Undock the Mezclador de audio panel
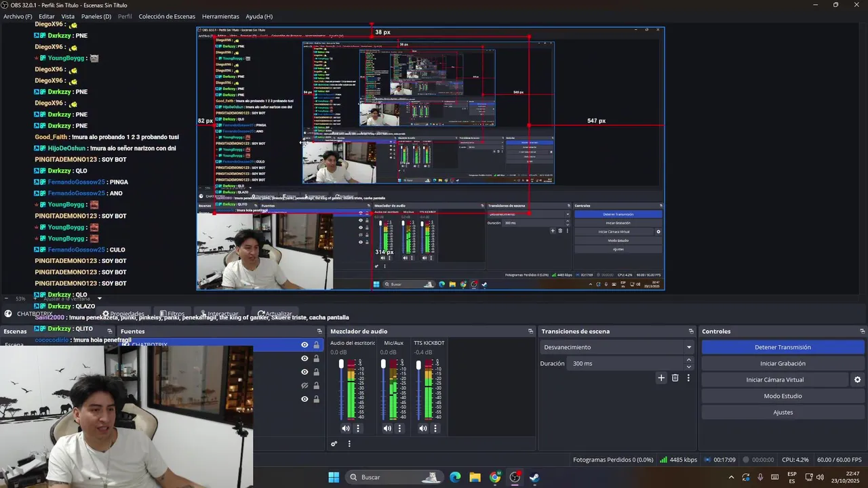Viewport: 868px width, 488px height. coord(530,331)
